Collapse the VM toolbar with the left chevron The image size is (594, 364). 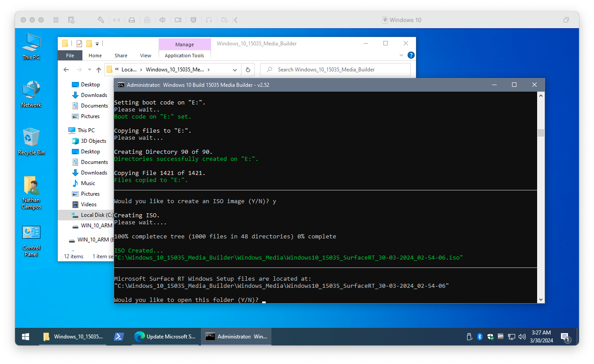click(236, 20)
